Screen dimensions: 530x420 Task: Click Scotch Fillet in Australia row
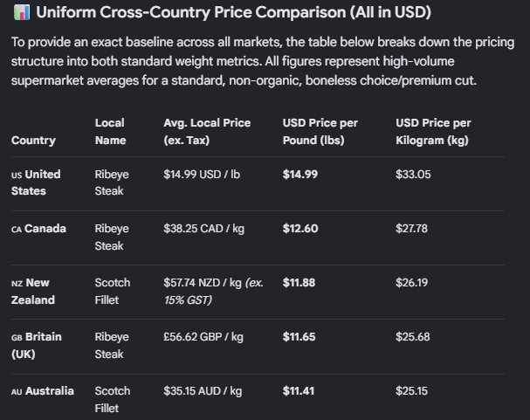tap(113, 400)
